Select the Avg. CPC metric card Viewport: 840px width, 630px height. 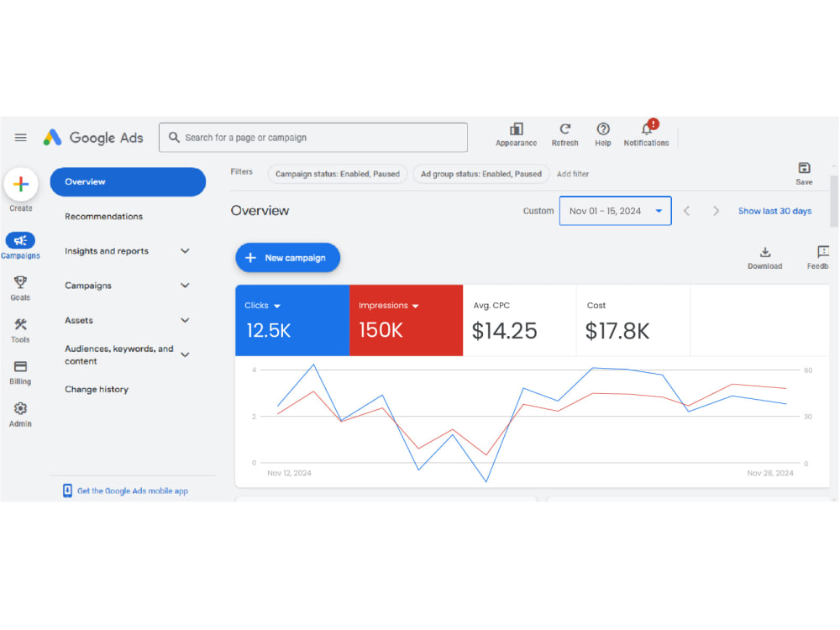click(520, 320)
